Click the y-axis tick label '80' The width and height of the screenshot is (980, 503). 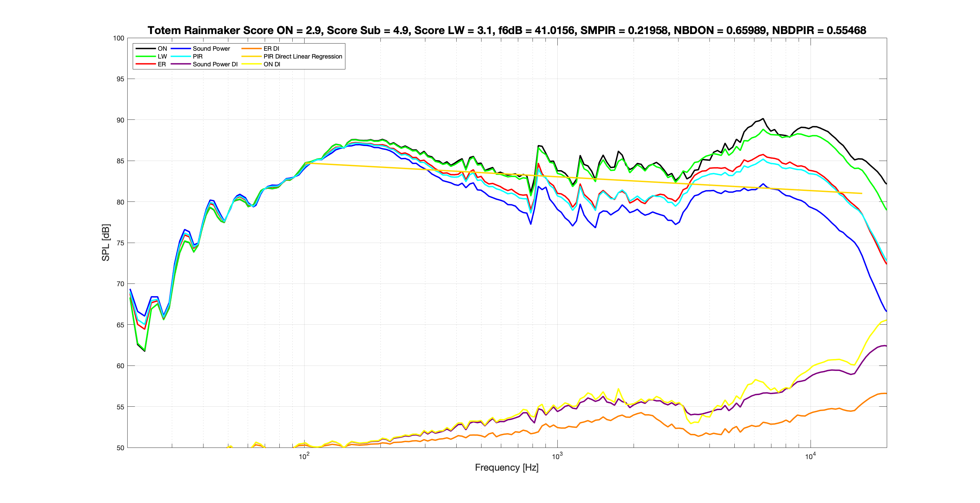pyautogui.click(x=120, y=202)
